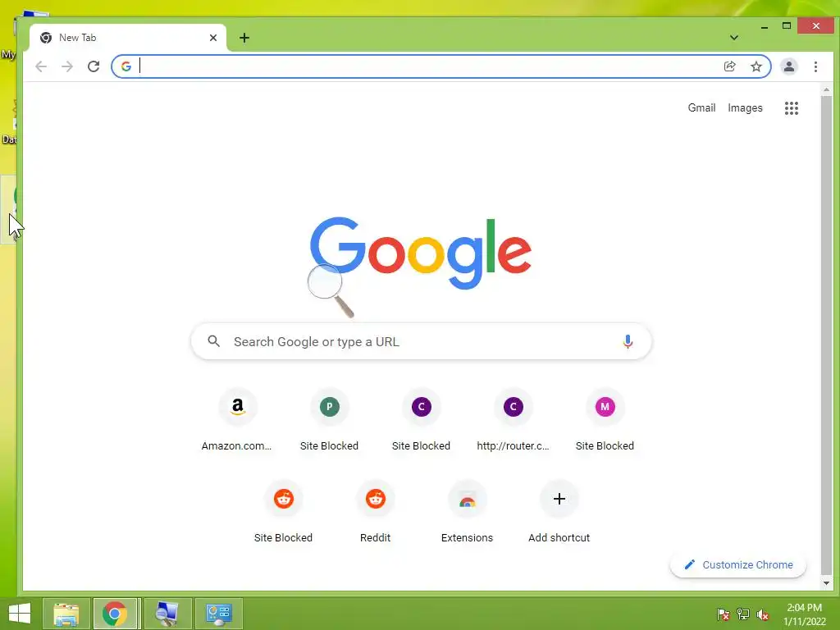The image size is (840, 630).
Task: Click the network tray icon
Action: [x=743, y=614]
